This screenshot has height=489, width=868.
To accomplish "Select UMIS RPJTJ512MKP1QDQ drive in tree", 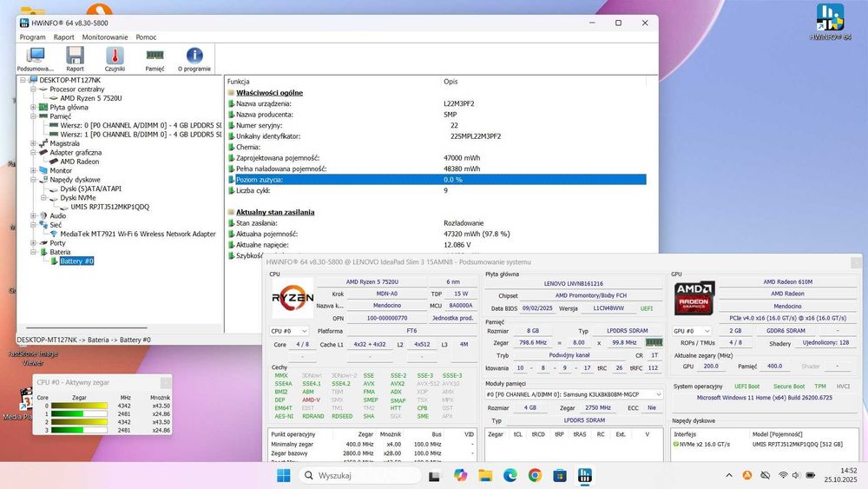I will click(x=109, y=207).
